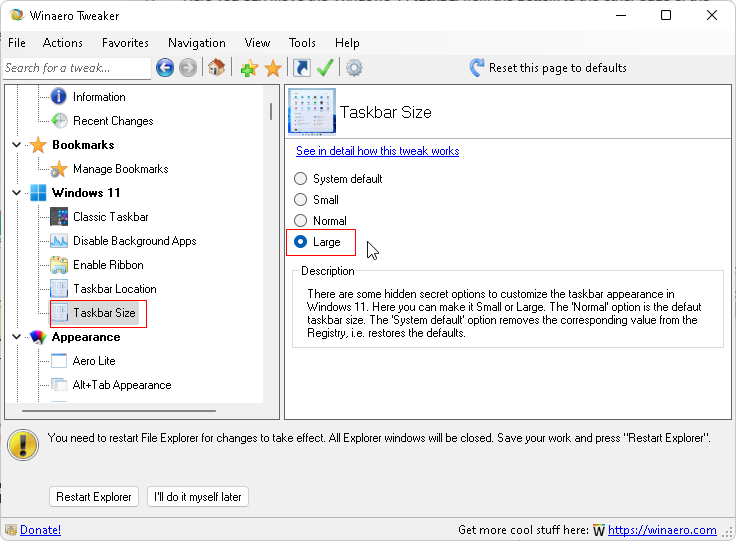Click the Winaero Tweaker title bar app icon
736x541 pixels.
17,15
